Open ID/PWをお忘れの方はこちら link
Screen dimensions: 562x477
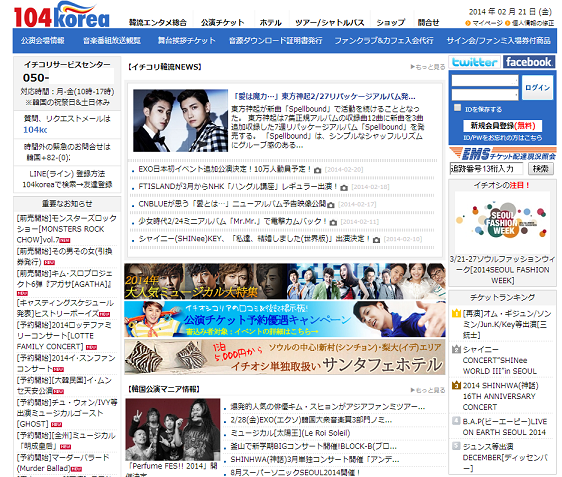click(503, 138)
